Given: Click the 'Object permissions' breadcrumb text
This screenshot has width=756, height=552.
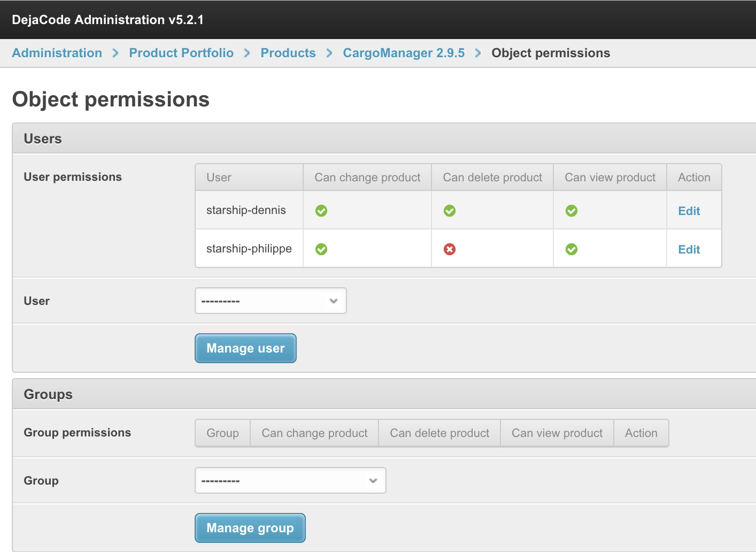Looking at the screenshot, I should (551, 53).
